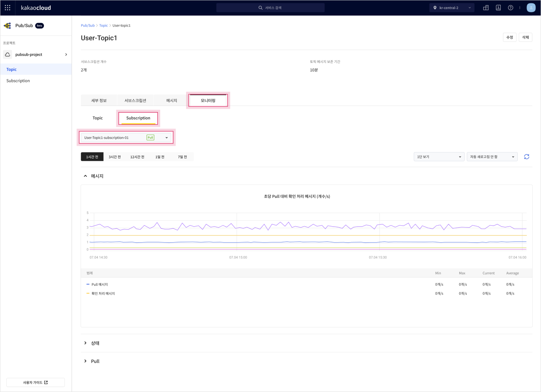Refresh the monitoring charts

click(x=526, y=157)
